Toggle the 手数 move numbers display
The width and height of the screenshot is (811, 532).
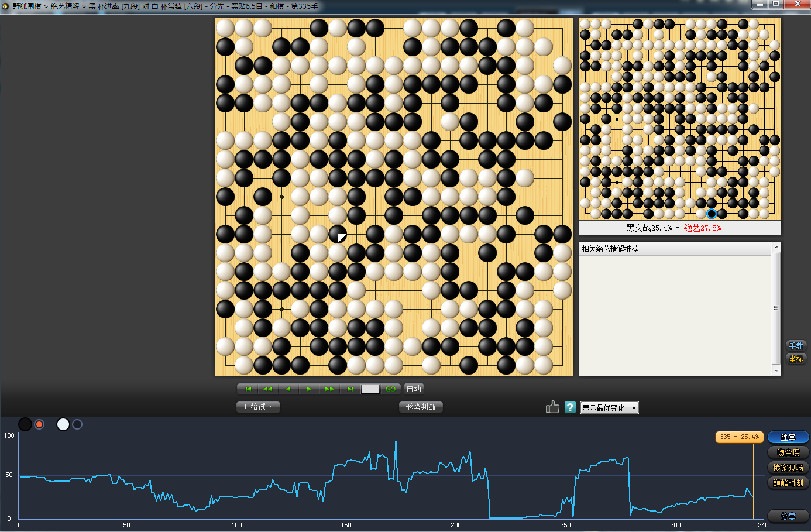click(x=796, y=346)
